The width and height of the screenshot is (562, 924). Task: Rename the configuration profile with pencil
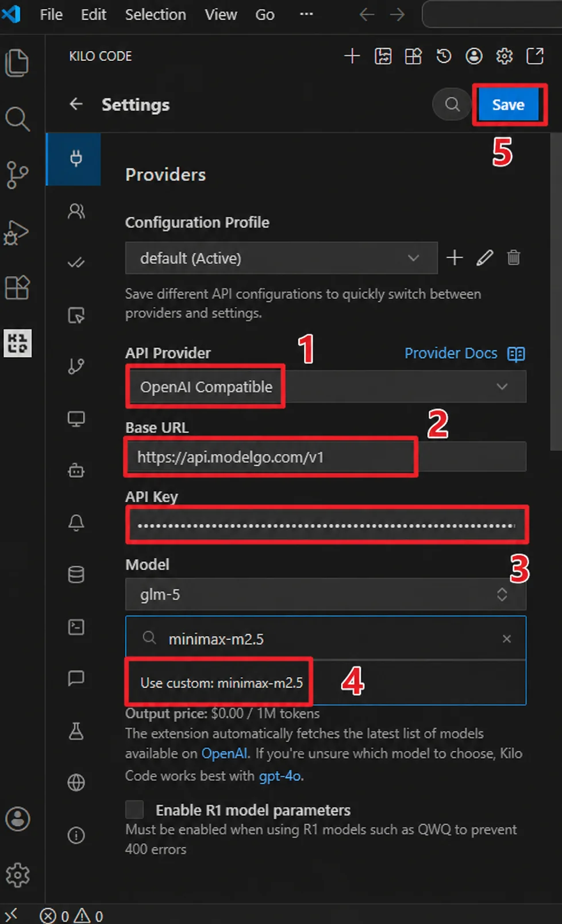point(484,257)
